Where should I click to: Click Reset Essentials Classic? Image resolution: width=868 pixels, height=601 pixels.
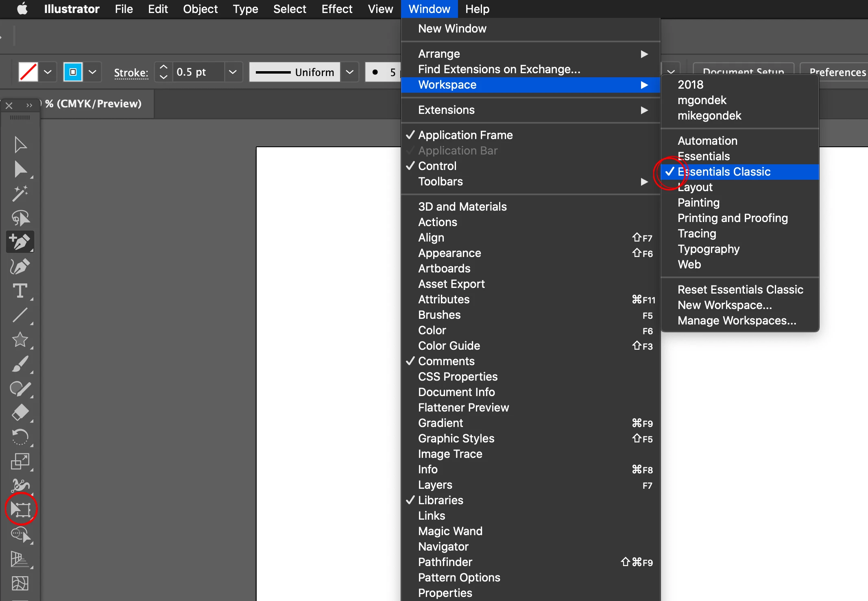pos(740,290)
